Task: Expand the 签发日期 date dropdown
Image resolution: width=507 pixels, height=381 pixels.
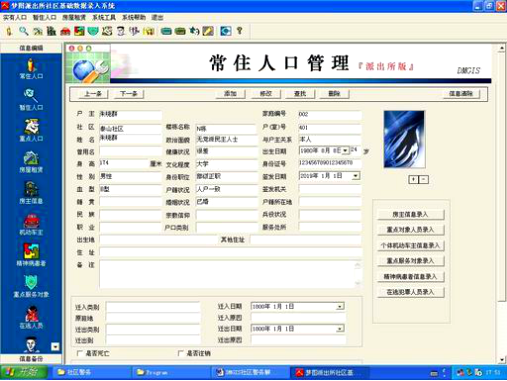Action: (x=356, y=176)
